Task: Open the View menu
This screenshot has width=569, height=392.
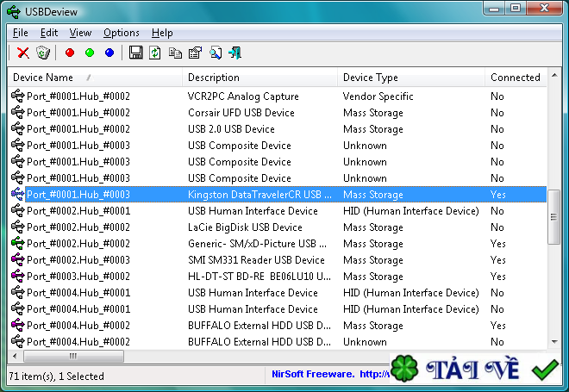Action: (x=80, y=33)
